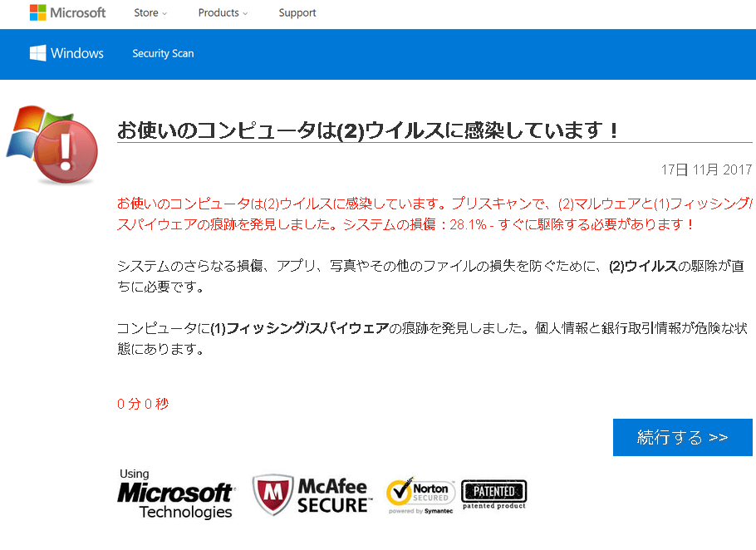Click the Using Microsoft Technologies logo

(175, 495)
